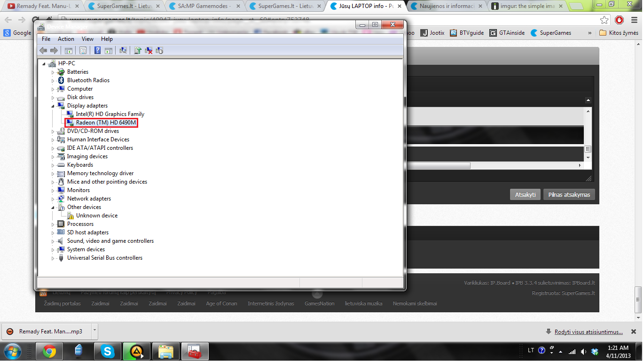
Task: Click the Pilnas atsakymas button
Action: pos(569,194)
